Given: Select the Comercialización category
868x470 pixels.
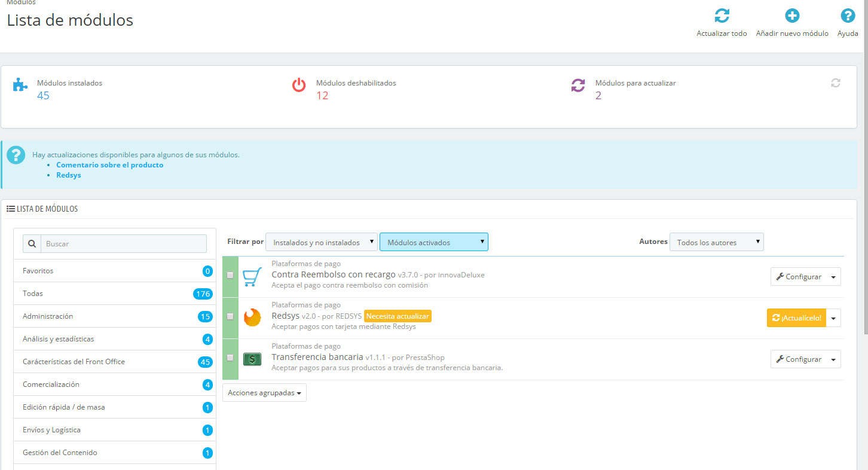Looking at the screenshot, I should coord(115,384).
